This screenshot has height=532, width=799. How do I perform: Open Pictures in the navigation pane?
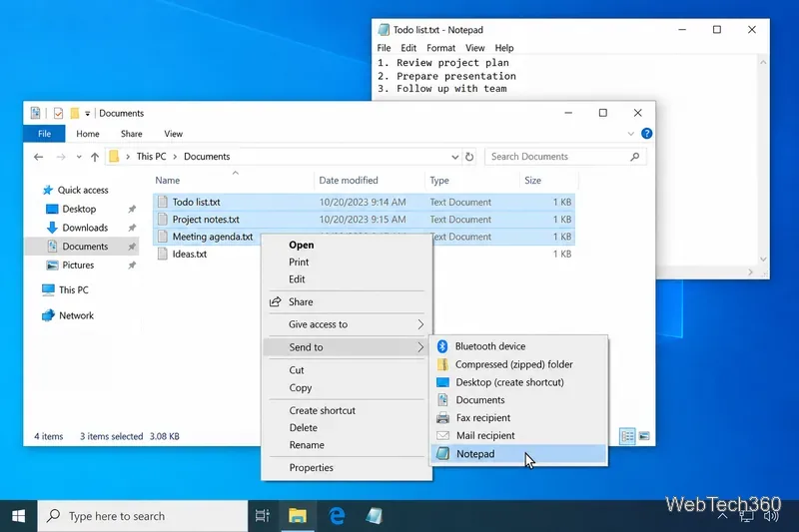pyautogui.click(x=78, y=266)
